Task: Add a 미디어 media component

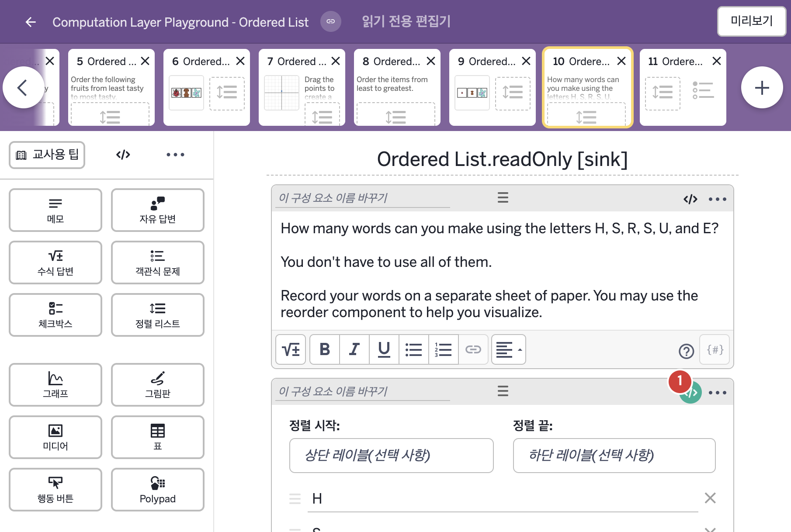Action: (x=56, y=437)
